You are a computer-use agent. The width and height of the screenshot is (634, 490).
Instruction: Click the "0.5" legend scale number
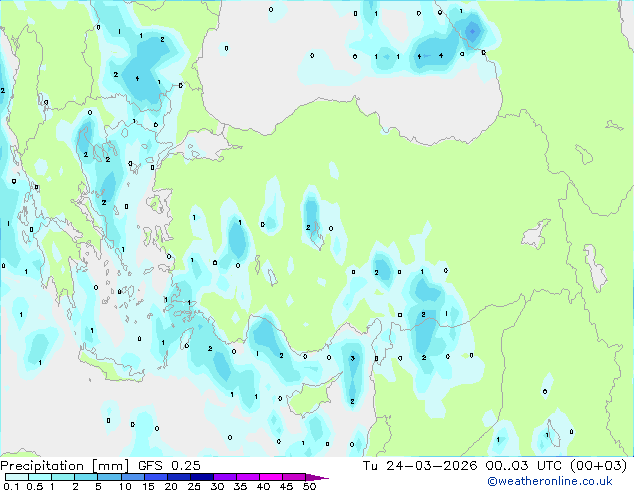click(x=34, y=486)
